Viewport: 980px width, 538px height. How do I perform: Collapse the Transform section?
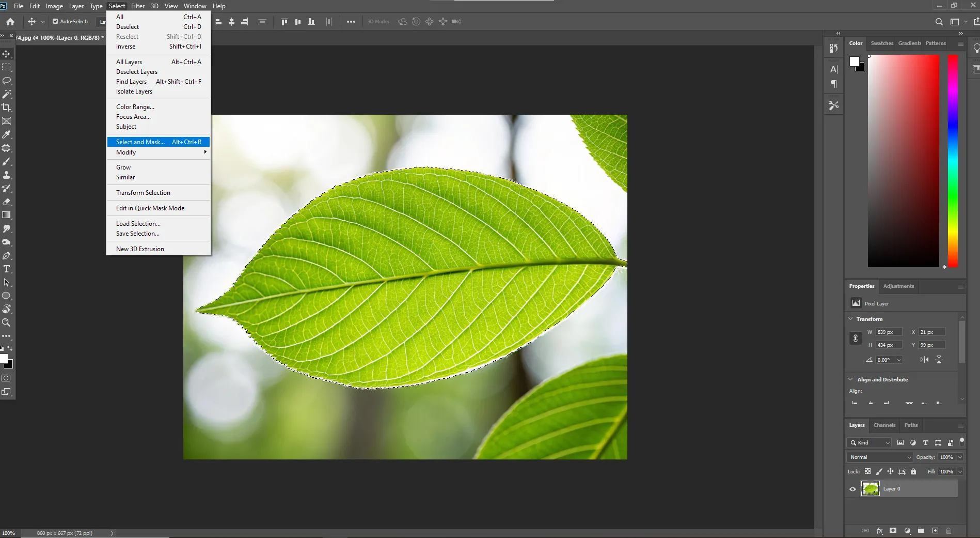pyautogui.click(x=851, y=319)
